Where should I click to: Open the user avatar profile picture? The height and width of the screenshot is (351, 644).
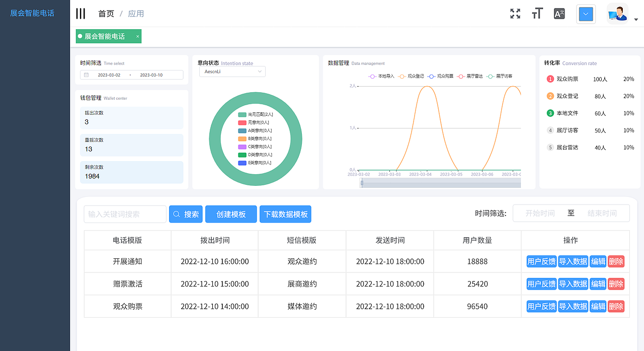[617, 13]
